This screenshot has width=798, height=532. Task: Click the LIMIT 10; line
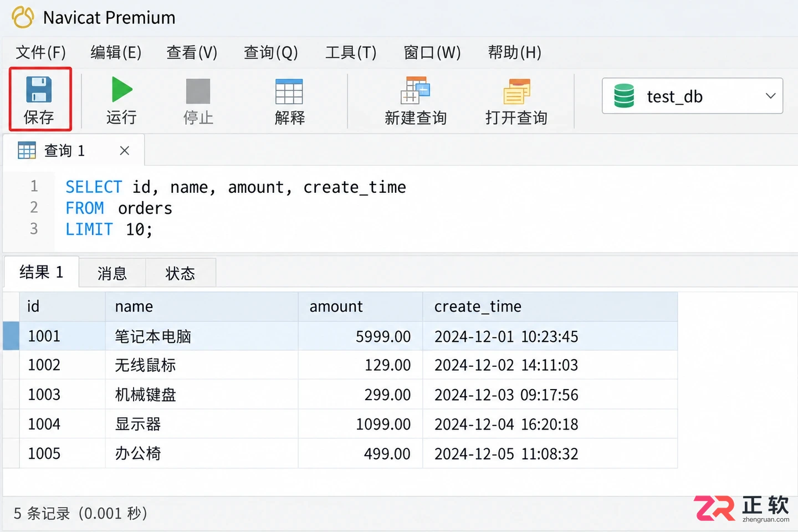(x=109, y=229)
